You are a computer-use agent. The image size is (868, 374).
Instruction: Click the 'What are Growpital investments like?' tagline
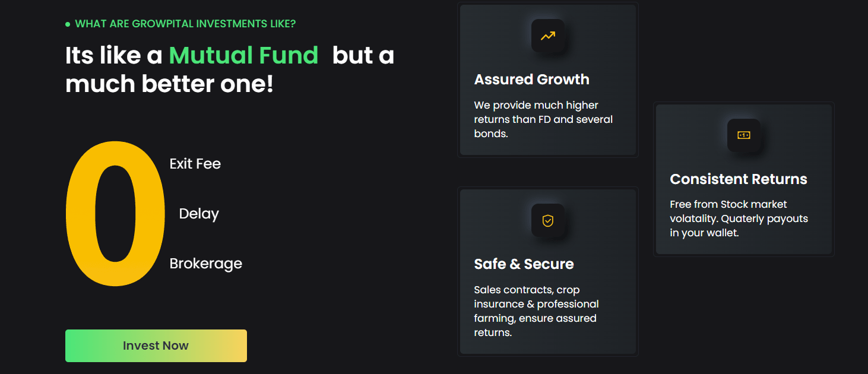185,24
